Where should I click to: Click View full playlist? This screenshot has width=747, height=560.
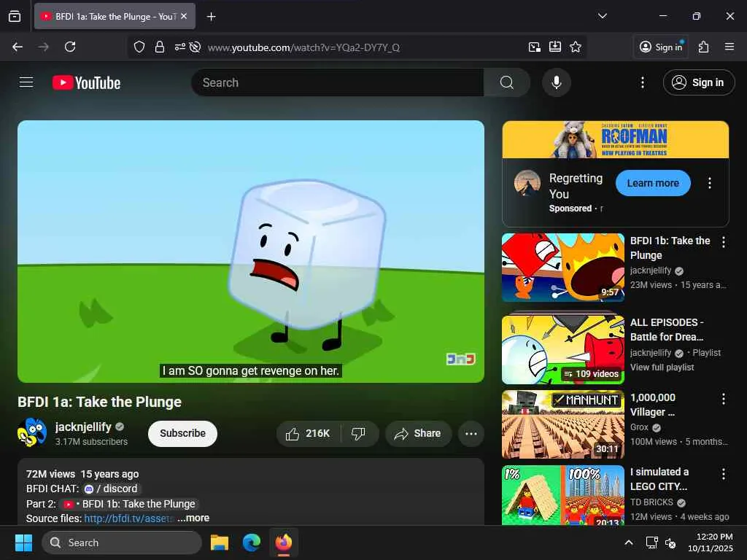pyautogui.click(x=662, y=367)
